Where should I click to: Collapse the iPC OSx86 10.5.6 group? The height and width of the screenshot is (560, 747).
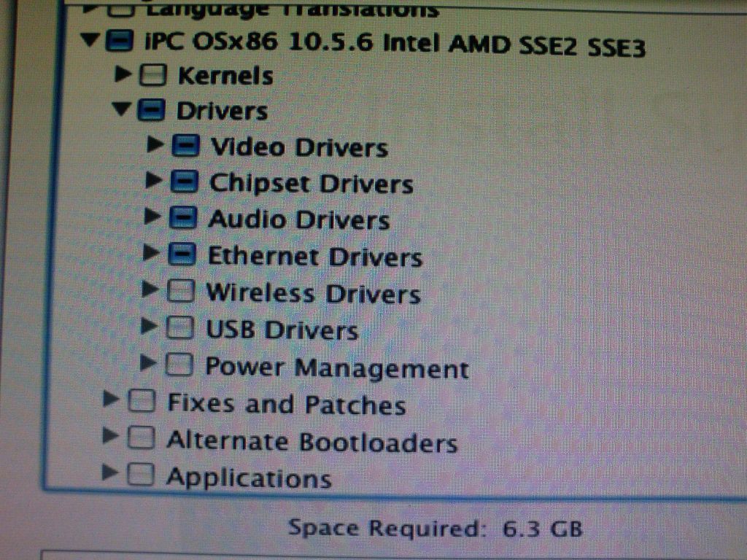[90, 39]
